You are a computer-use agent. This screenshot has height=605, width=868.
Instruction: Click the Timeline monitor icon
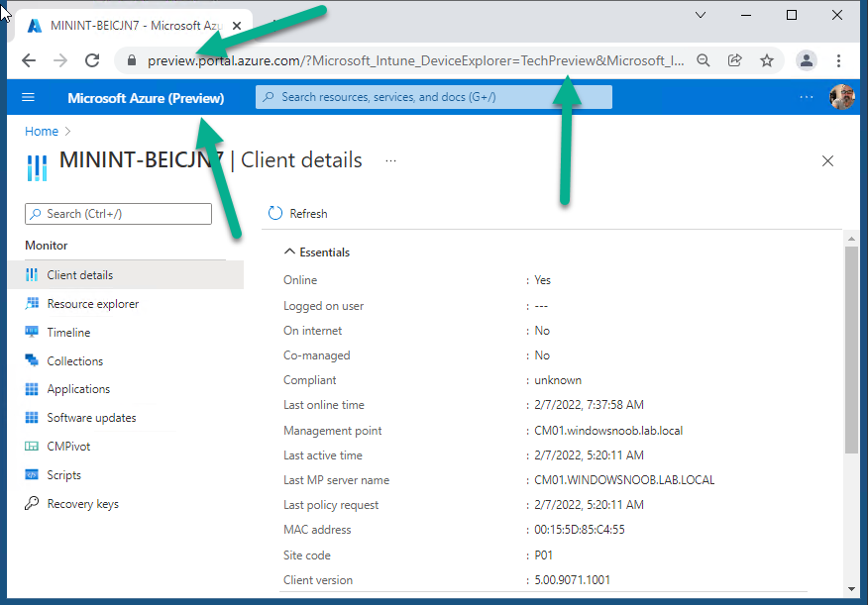(32, 332)
